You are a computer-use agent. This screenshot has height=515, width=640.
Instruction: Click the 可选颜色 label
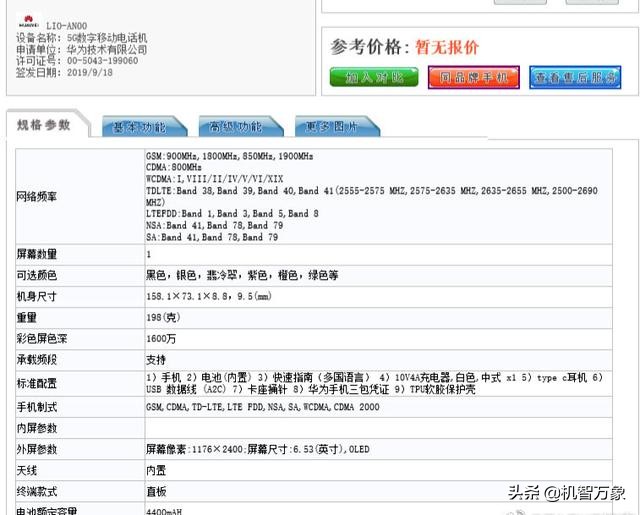[x=37, y=275]
